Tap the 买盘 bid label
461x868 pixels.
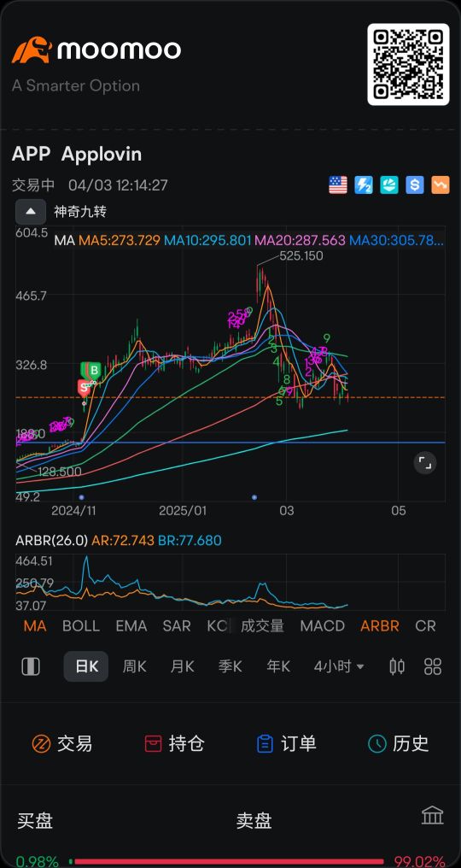pyautogui.click(x=35, y=821)
